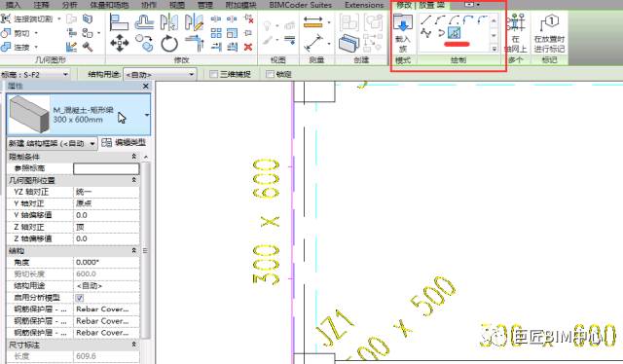This screenshot has width=623, height=364.
Task: Activate the Copy tool
Action: click(144, 44)
